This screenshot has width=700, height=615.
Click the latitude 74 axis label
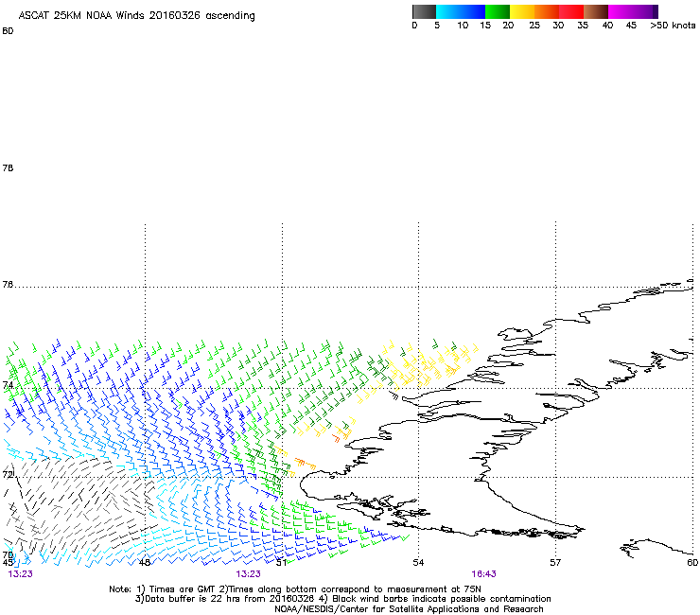click(x=8, y=385)
